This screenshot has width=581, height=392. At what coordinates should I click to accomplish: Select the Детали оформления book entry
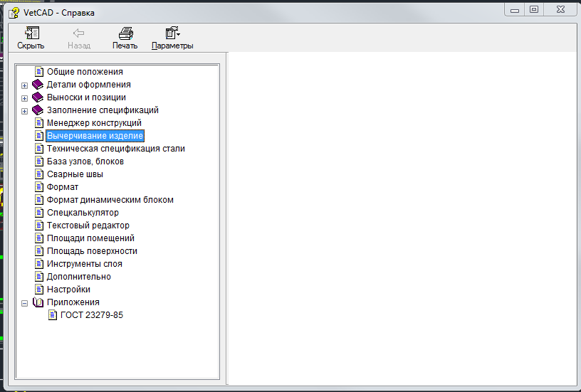pyautogui.click(x=88, y=85)
